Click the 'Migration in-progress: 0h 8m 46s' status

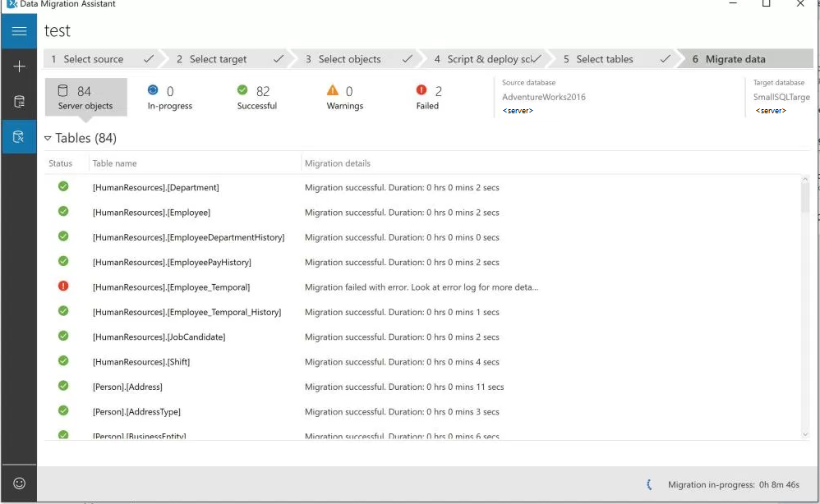734,484
